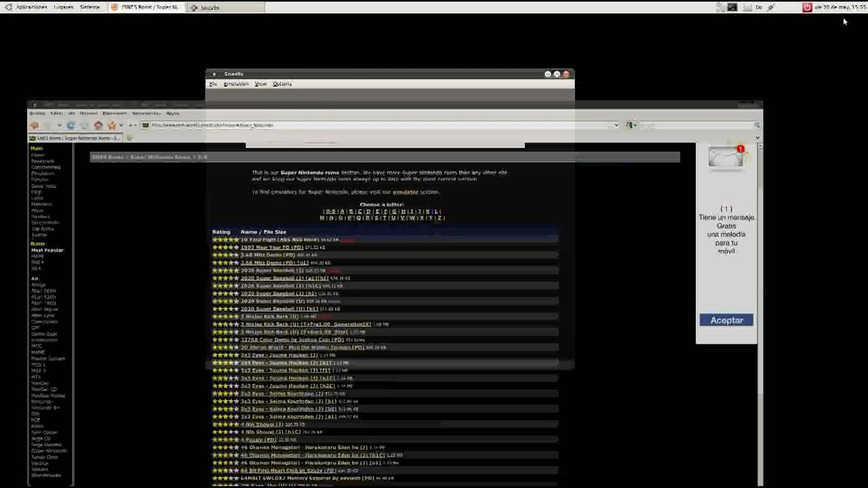Choose letter Z in letter index
The width and height of the screenshot is (868, 488).
click(x=439, y=218)
